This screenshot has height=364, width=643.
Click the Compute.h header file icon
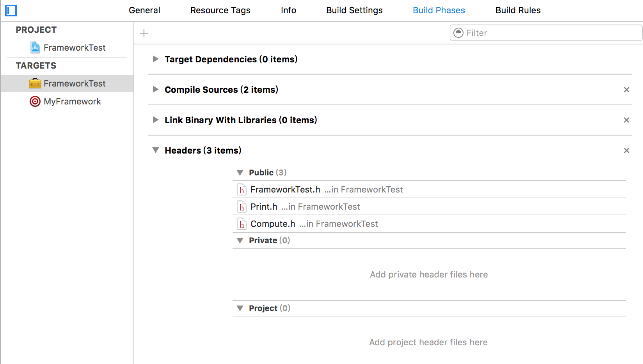tap(242, 224)
